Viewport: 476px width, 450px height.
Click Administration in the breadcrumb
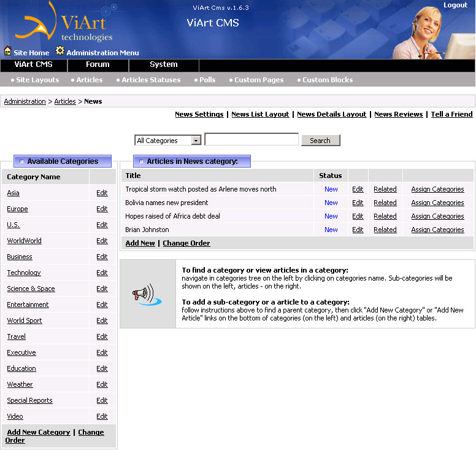click(x=25, y=101)
